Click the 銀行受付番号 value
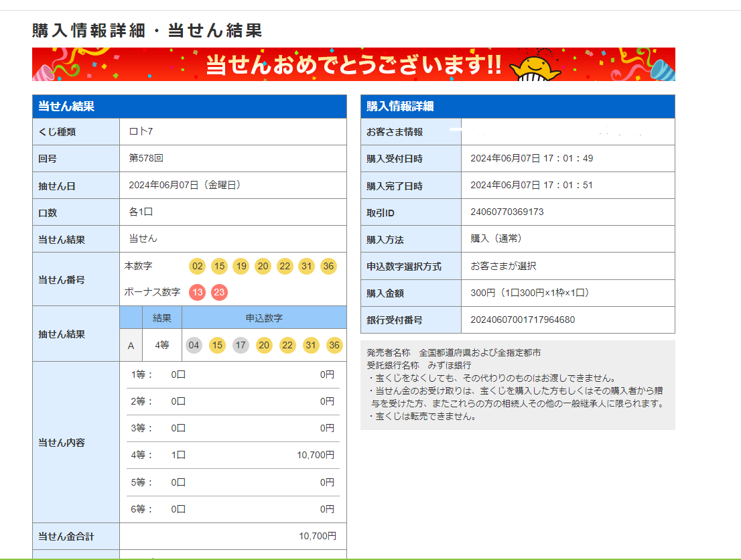The height and width of the screenshot is (560, 741). 523,320
